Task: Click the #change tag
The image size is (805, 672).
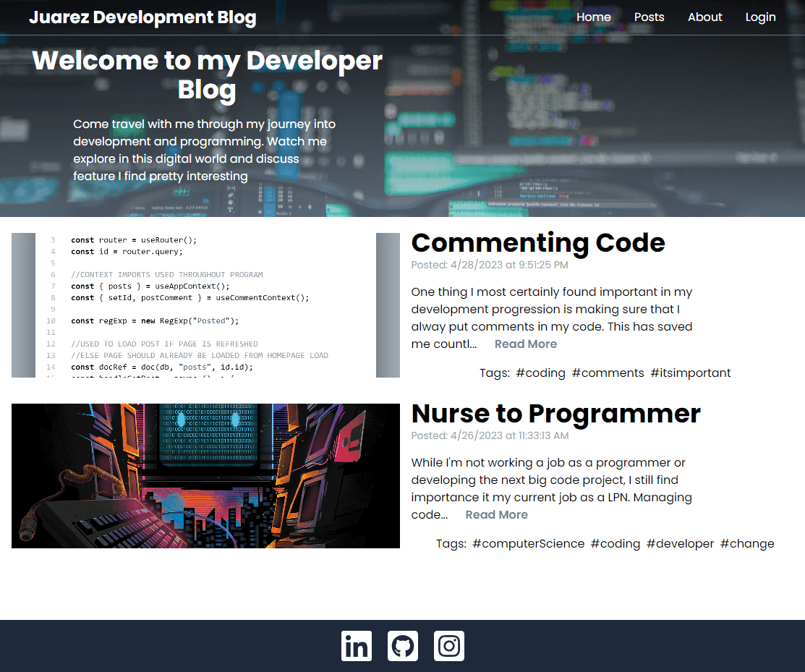Action: 747,544
